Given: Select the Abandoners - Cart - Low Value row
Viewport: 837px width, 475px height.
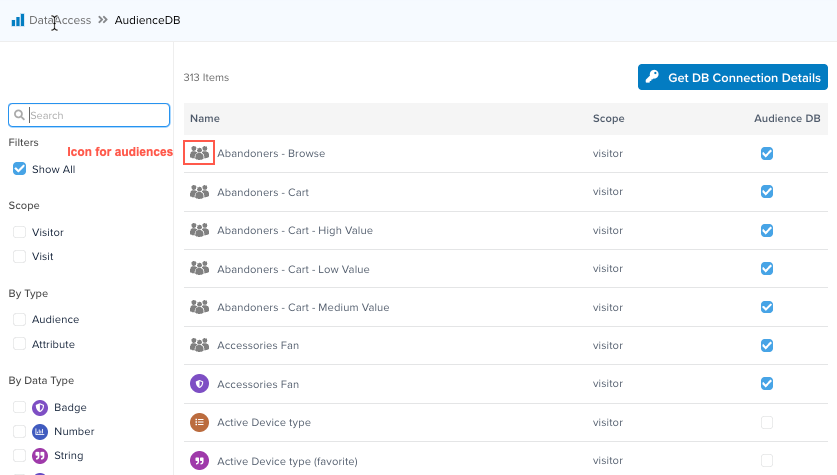Looking at the screenshot, I should tap(293, 269).
